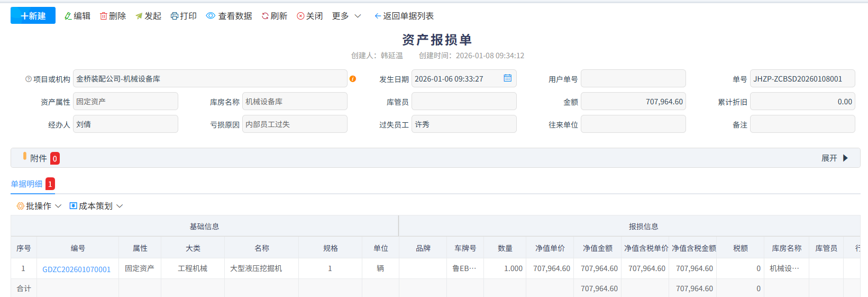The width and height of the screenshot is (868, 297).
Task: Click the 刷新 refresh icon
Action: (x=265, y=16)
